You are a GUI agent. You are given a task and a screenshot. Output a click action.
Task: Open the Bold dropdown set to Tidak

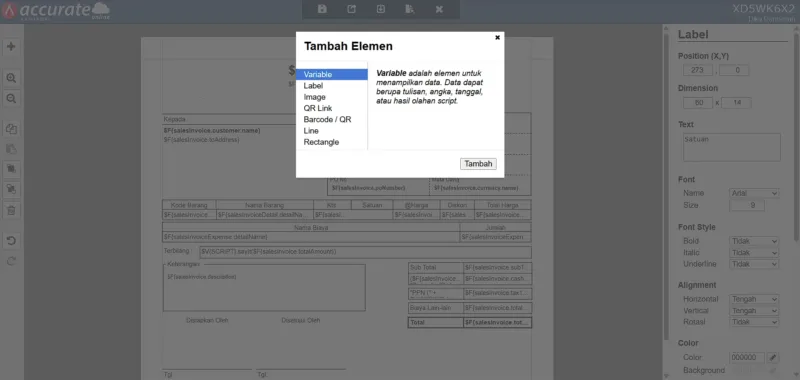click(x=754, y=241)
